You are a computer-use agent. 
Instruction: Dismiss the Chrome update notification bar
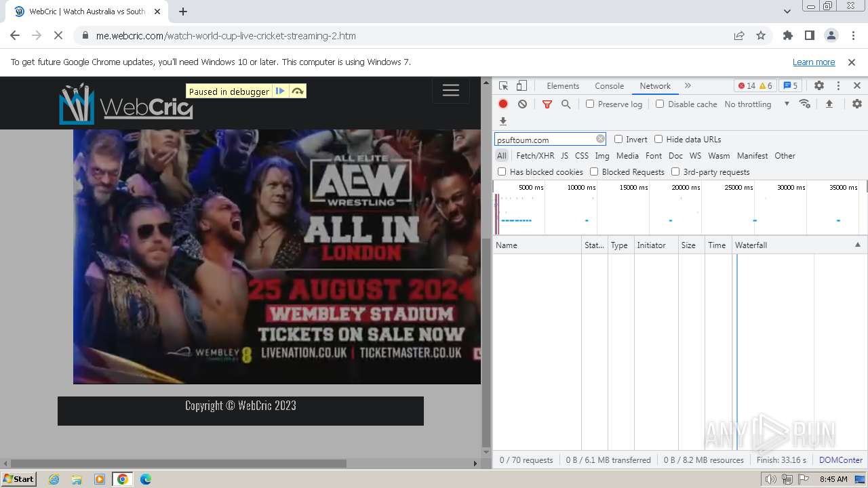[x=852, y=62]
